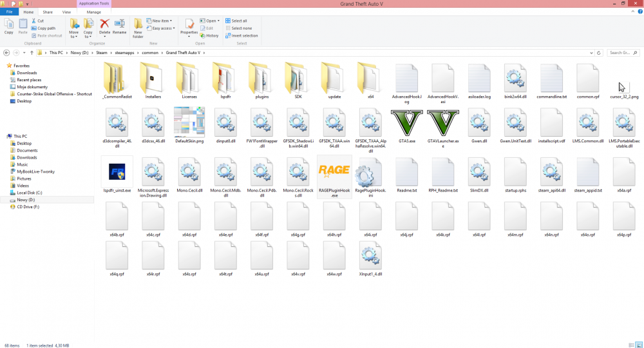644x348 pixels.
Task: Select the lspdfr_uinst.exe icon
Action: click(x=117, y=171)
